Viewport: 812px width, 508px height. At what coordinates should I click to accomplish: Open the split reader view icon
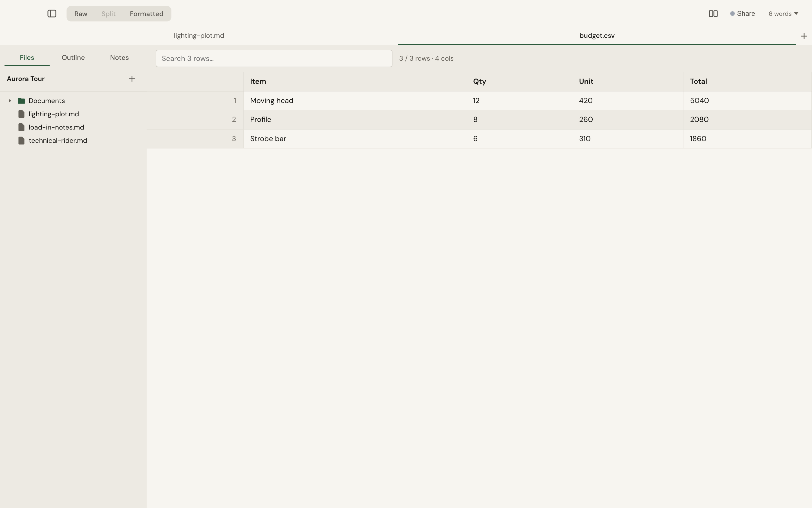pos(713,14)
